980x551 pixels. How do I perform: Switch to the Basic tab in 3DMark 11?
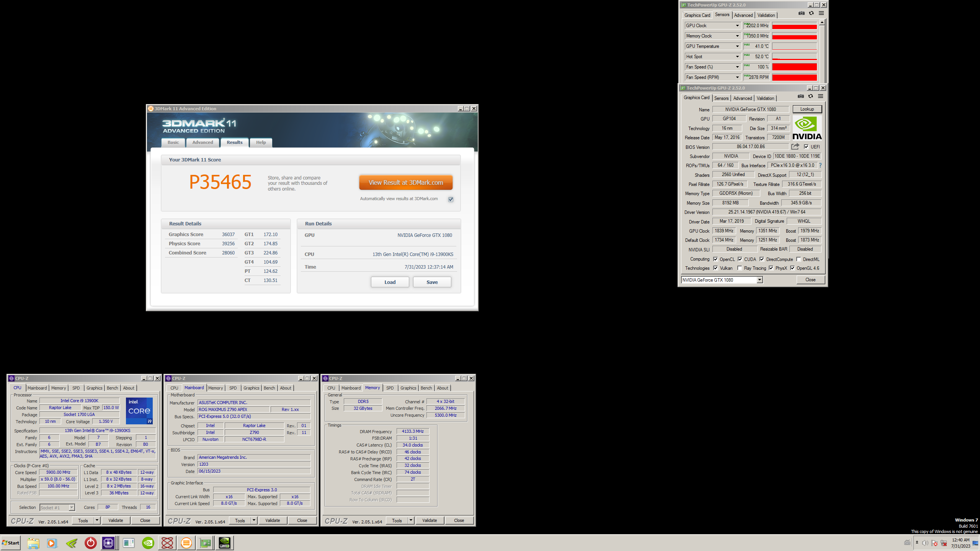[173, 142]
